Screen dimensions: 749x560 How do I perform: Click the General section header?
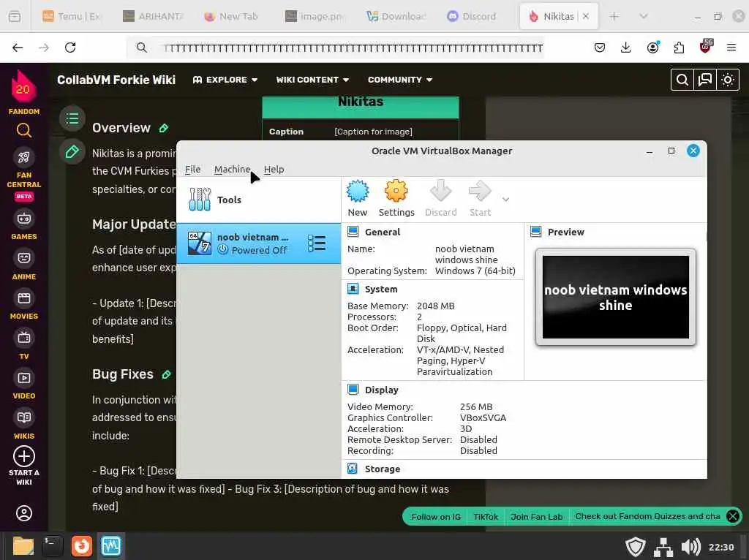pyautogui.click(x=382, y=232)
